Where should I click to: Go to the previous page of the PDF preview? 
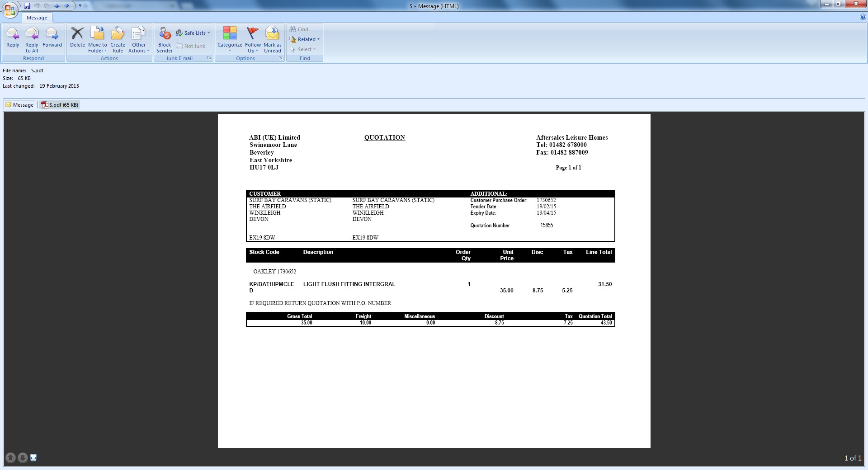pos(11,458)
